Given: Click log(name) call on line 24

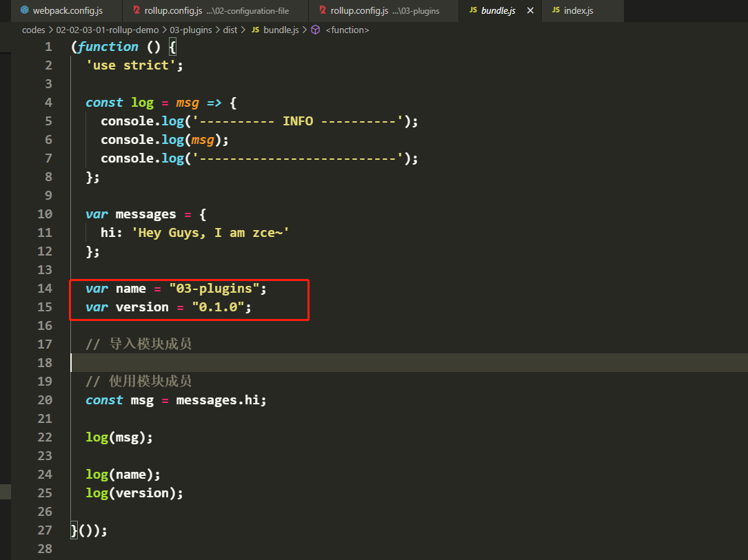Looking at the screenshot, I should (x=123, y=475).
